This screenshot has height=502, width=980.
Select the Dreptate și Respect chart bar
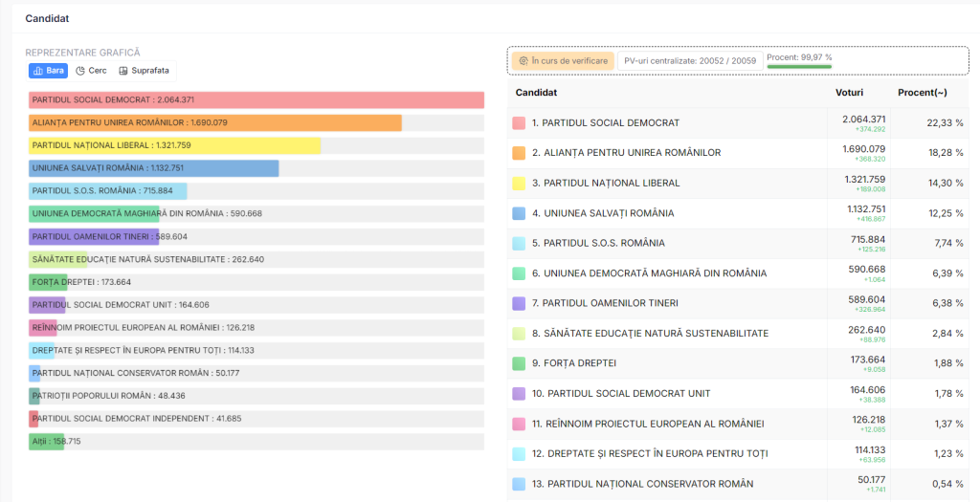[41, 350]
